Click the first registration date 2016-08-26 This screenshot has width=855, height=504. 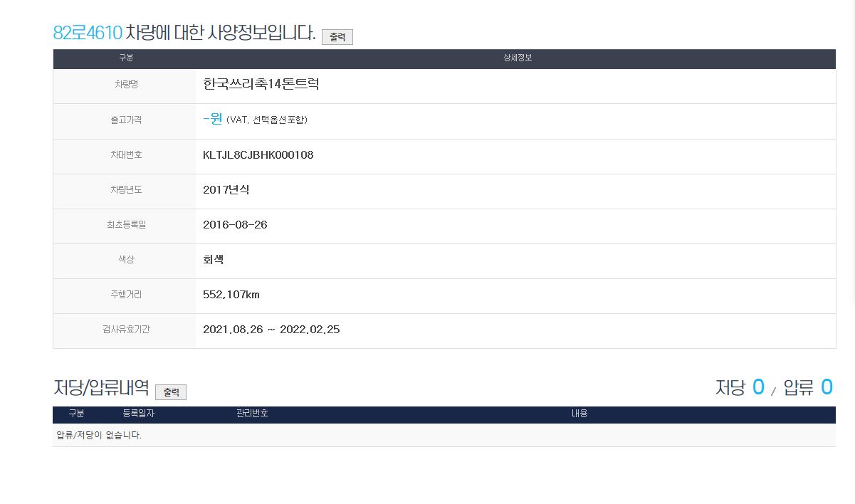(235, 225)
